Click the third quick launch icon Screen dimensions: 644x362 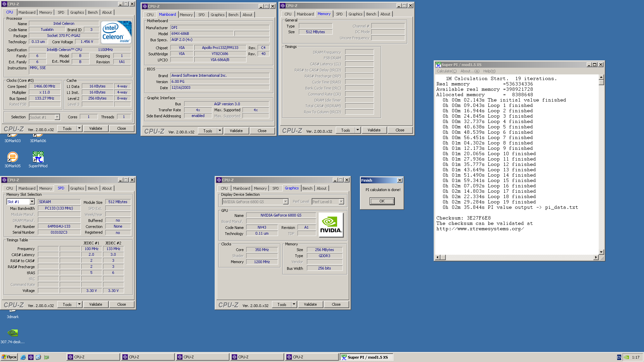click(x=38, y=357)
